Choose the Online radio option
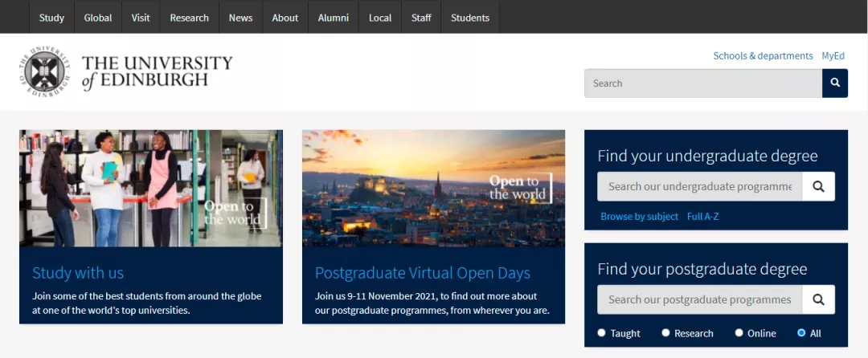The image size is (868, 358). pyautogui.click(x=739, y=332)
